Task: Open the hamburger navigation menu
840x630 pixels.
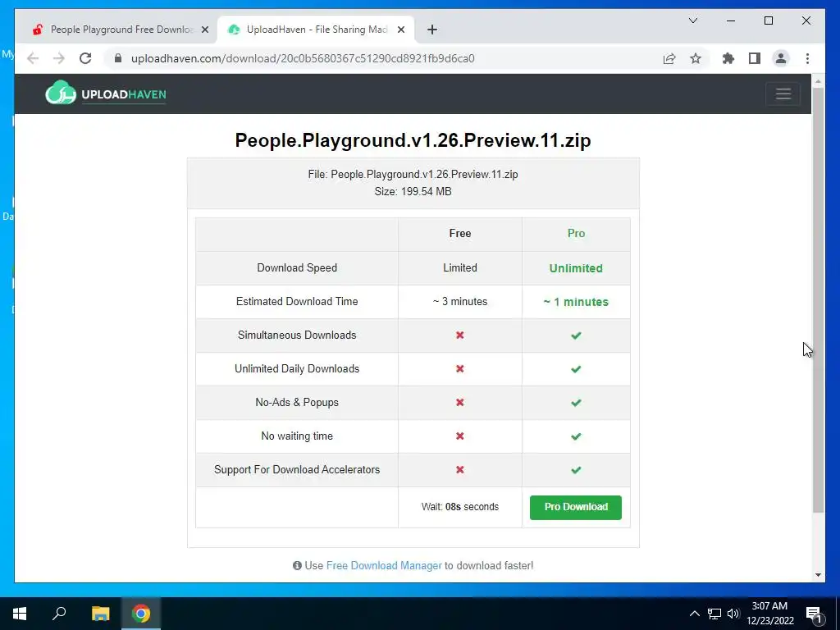Action: pos(783,94)
